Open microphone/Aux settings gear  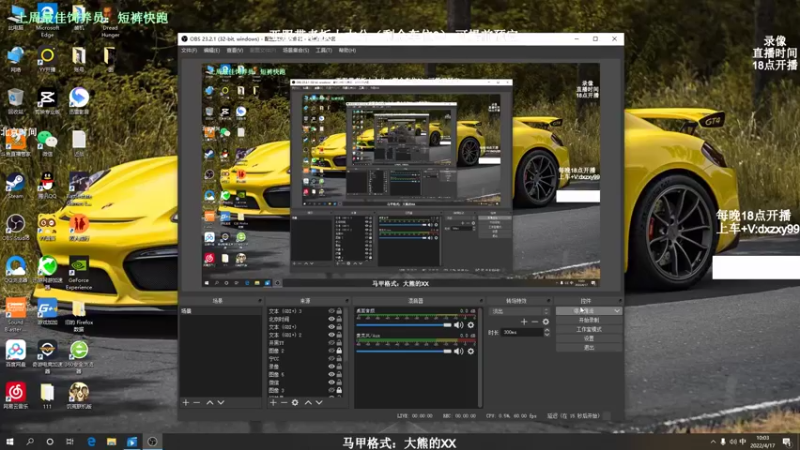click(470, 351)
